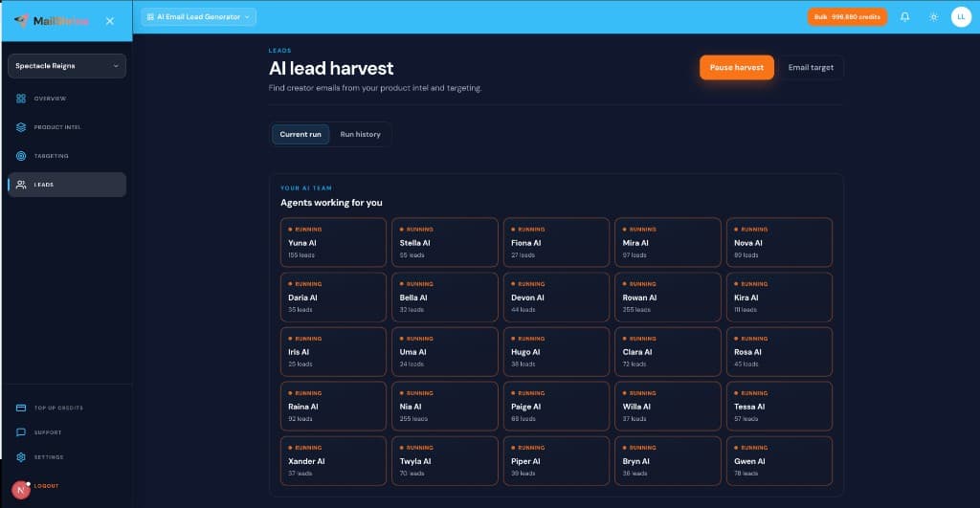Screen dimensions: 980x508
Task: Click the Logout link
Action: (46, 486)
